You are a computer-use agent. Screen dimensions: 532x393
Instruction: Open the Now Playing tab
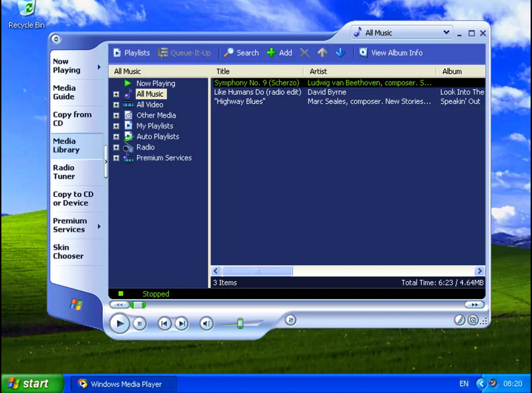pos(76,66)
